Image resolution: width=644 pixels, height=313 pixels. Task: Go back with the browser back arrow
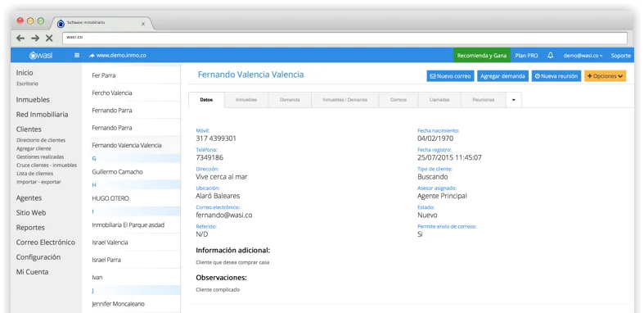20,39
